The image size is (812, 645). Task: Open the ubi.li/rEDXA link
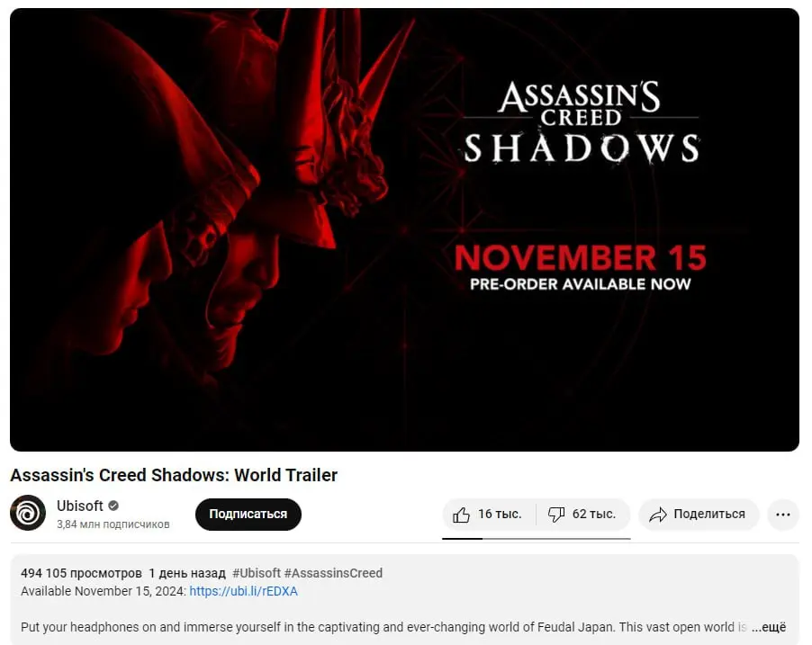point(243,591)
